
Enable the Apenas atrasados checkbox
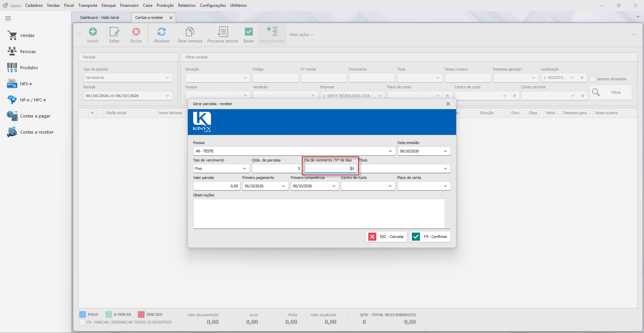592,79
